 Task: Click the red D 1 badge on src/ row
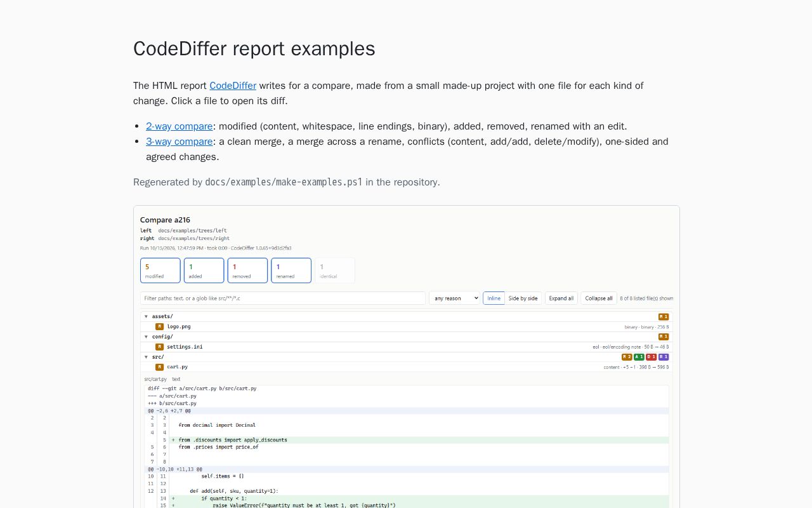pyautogui.click(x=651, y=357)
